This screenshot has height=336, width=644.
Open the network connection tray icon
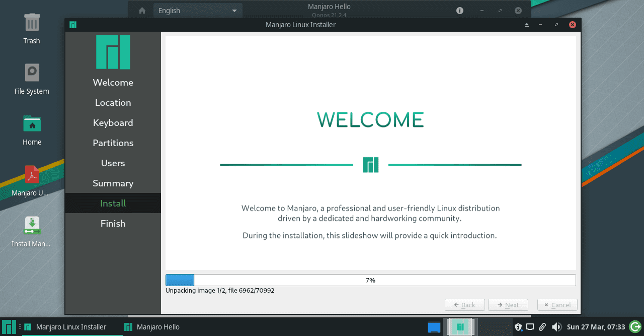[x=530, y=327]
